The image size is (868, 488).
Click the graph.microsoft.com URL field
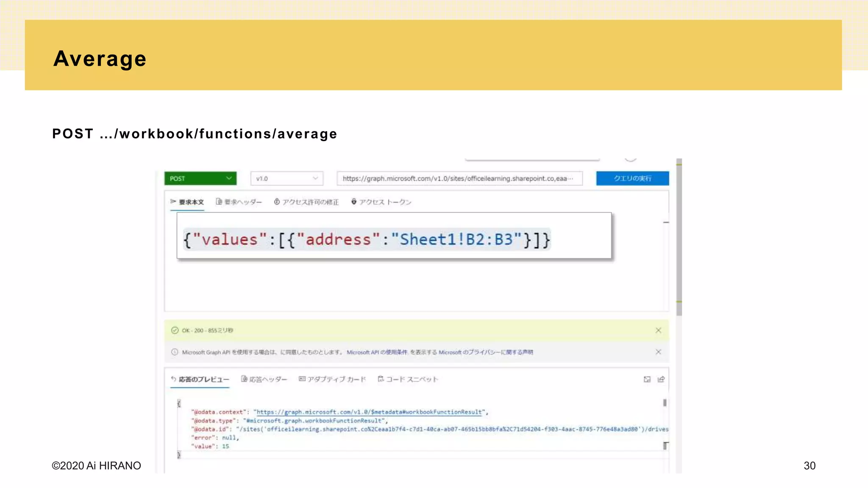[x=459, y=178]
